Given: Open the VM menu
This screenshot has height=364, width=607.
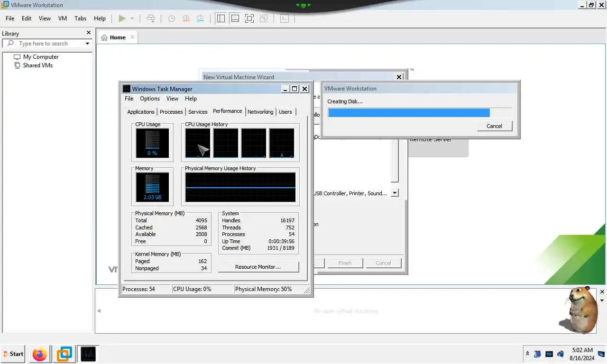Looking at the screenshot, I should tap(63, 18).
